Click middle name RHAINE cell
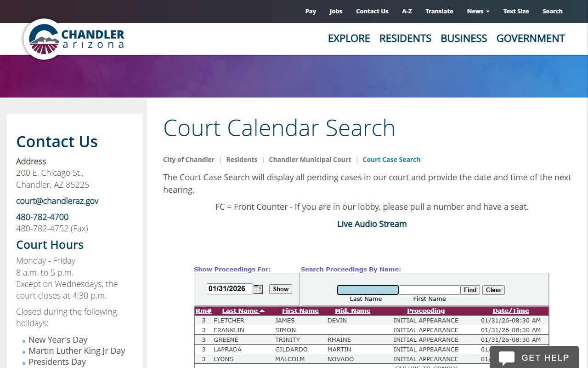 pyautogui.click(x=339, y=340)
